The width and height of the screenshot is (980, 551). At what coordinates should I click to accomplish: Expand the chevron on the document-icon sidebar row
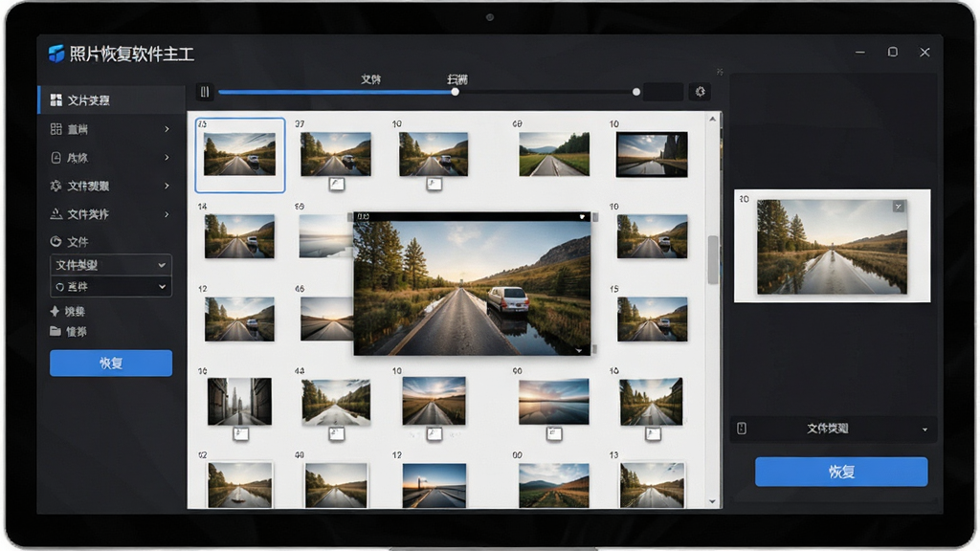pos(167,158)
